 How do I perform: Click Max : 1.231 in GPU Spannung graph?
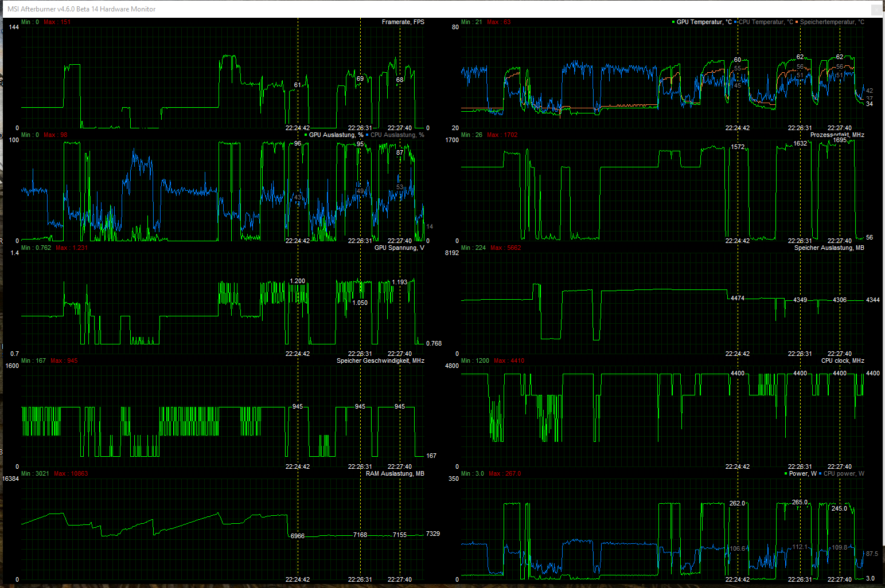pyautogui.click(x=72, y=248)
